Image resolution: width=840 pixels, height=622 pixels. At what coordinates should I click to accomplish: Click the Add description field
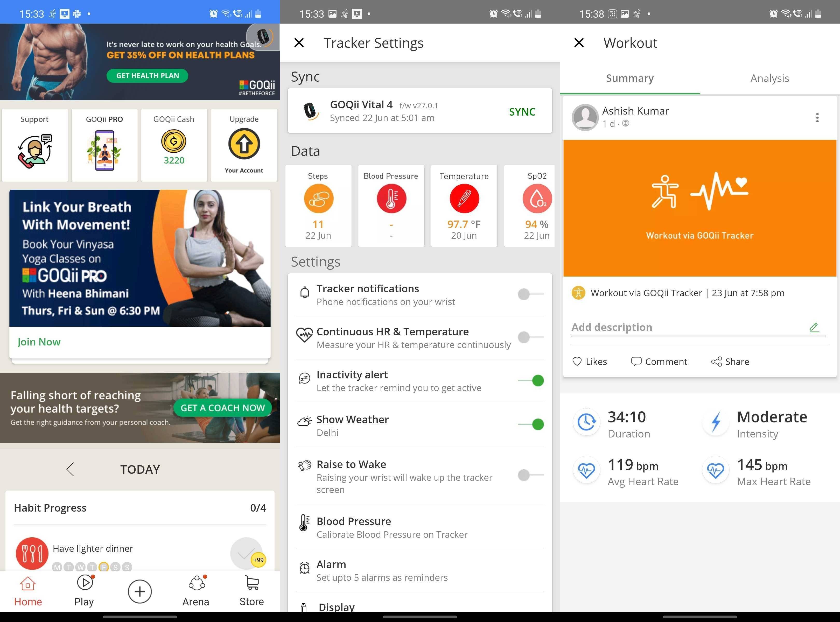(x=698, y=327)
